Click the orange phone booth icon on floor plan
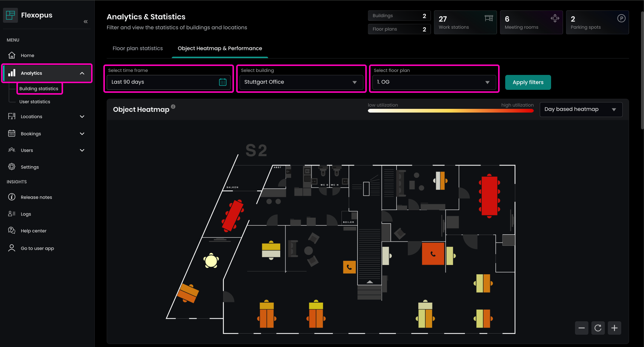Image resolution: width=644 pixels, height=347 pixels. point(349,267)
